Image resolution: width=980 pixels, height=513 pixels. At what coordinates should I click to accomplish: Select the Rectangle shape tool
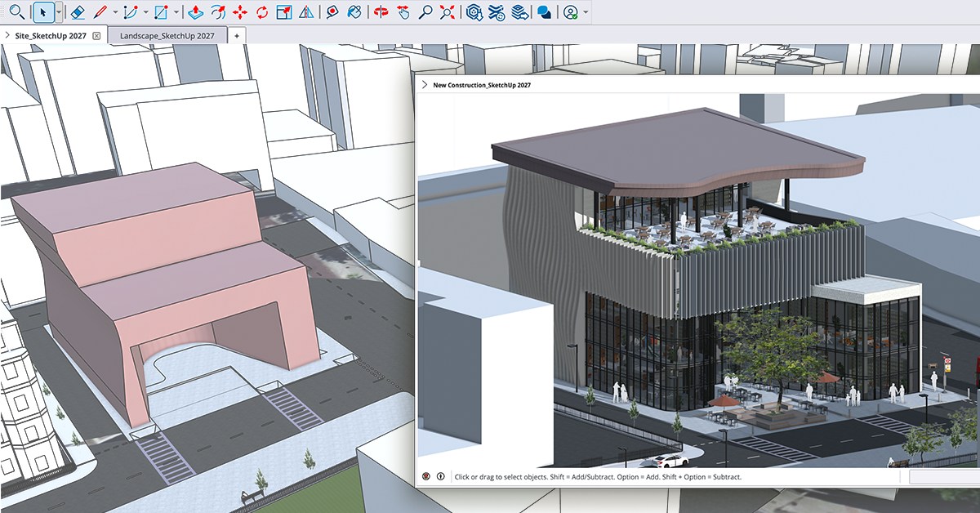pos(162,12)
